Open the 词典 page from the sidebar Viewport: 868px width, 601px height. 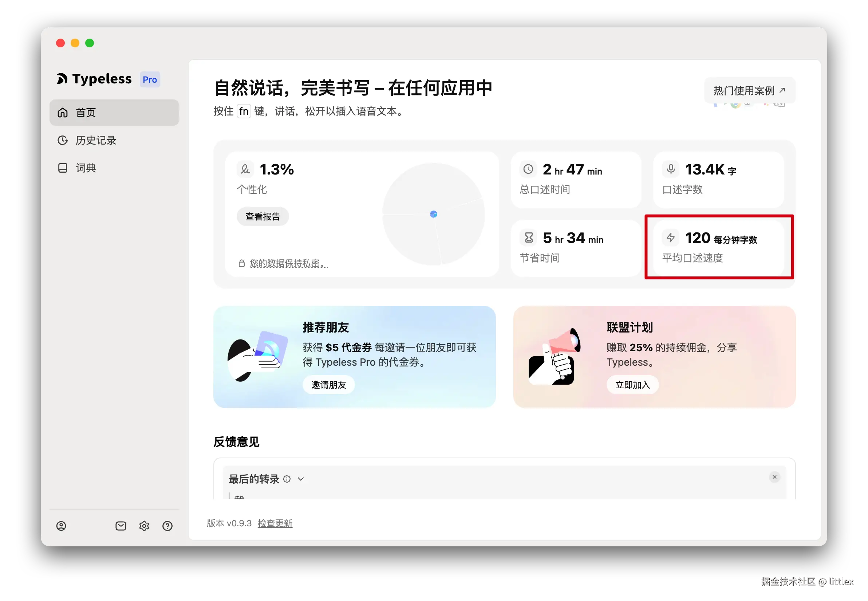[86, 168]
